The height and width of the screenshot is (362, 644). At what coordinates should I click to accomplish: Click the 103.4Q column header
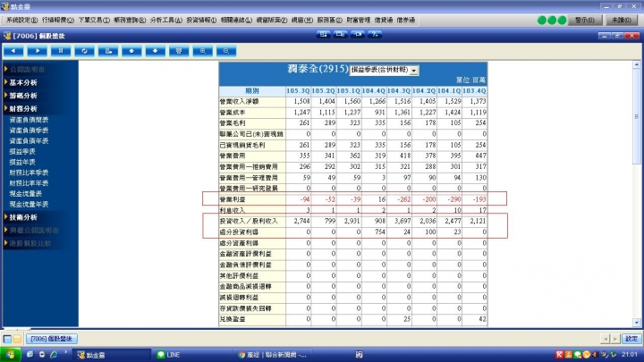(x=474, y=90)
